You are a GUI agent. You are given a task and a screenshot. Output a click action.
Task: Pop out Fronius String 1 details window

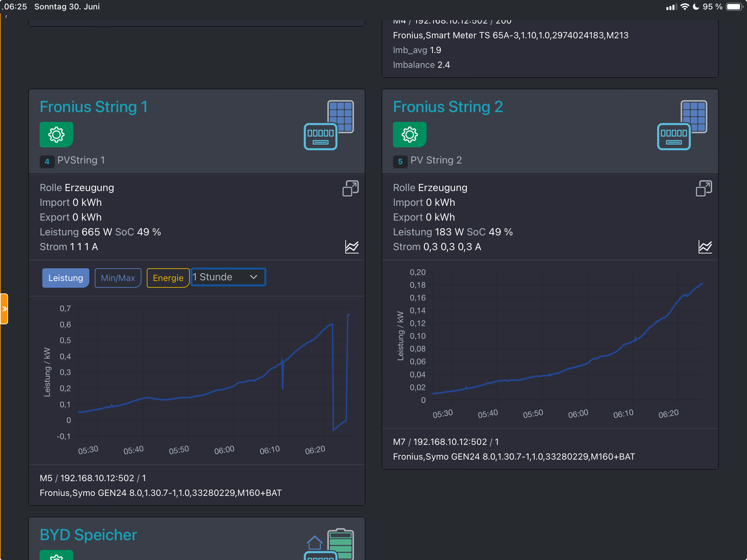[x=351, y=188]
